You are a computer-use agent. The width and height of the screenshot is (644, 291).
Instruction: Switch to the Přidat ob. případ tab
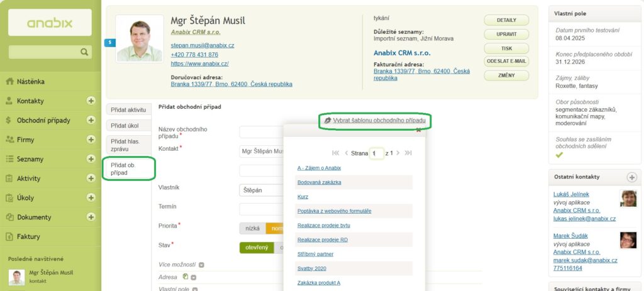pos(128,168)
